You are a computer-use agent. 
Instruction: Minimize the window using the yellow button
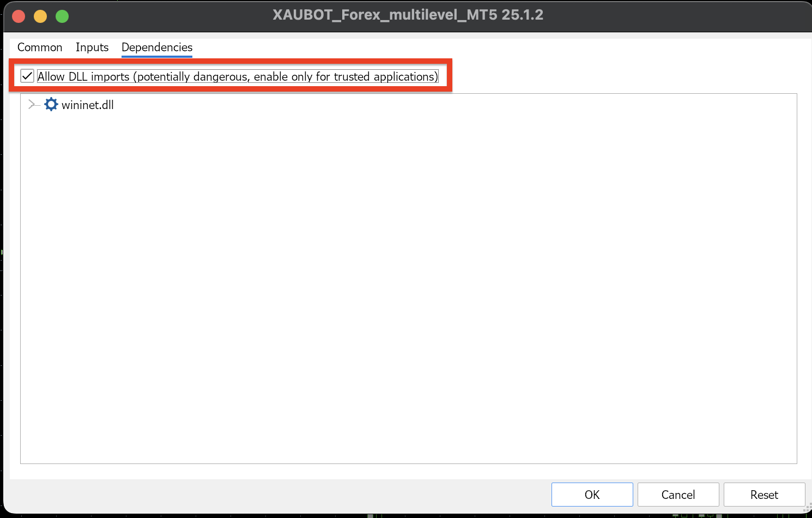click(40, 16)
